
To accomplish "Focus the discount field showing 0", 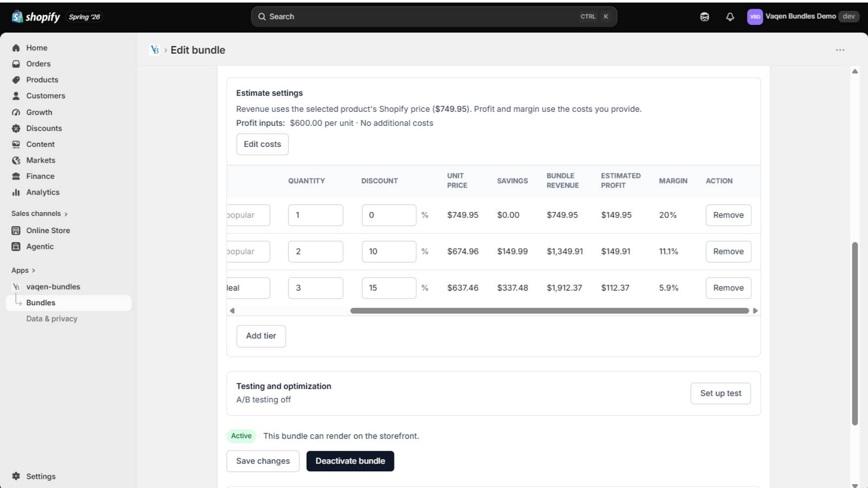I will [x=389, y=215].
